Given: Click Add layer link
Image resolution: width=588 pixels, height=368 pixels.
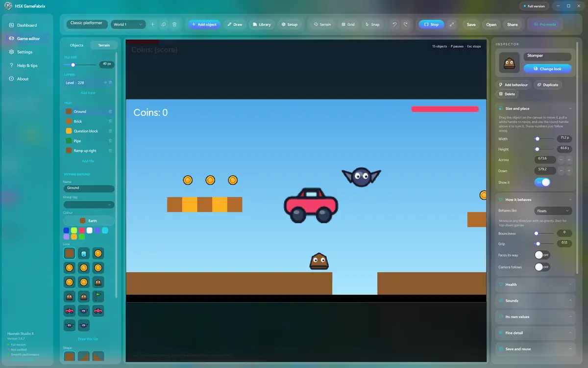Looking at the screenshot, I should 88,93.
